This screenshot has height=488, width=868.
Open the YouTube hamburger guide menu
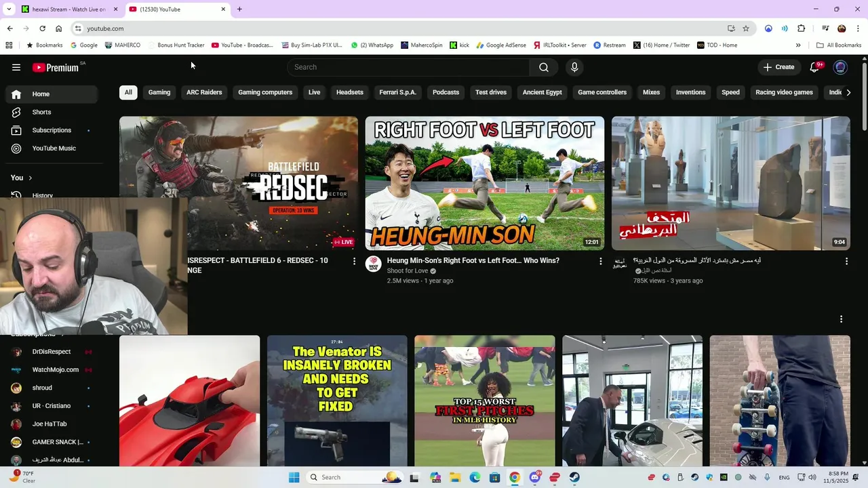click(16, 67)
